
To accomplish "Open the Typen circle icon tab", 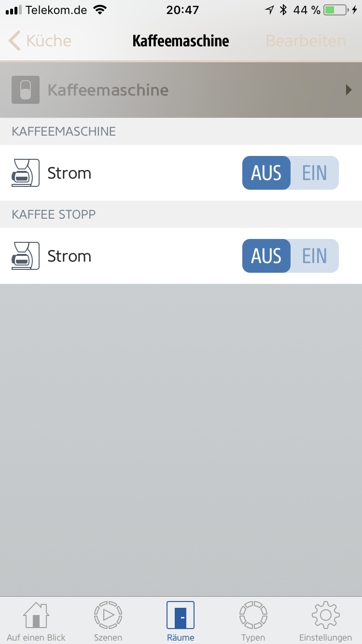I will 253,620.
